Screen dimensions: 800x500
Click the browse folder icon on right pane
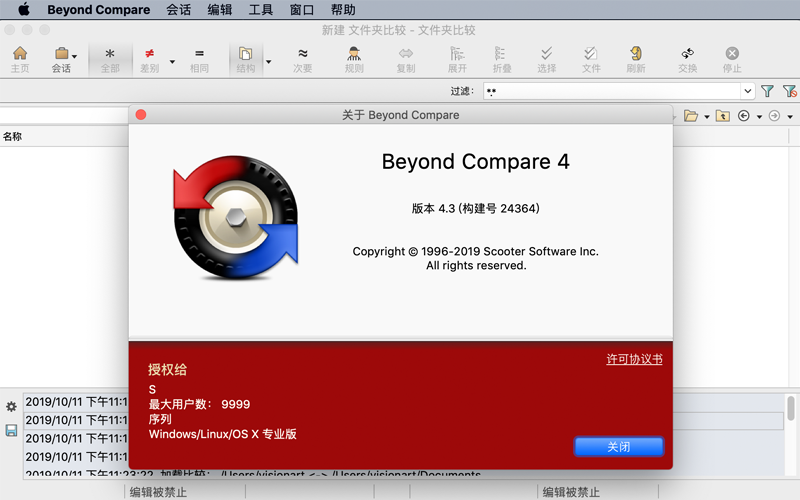click(x=691, y=116)
